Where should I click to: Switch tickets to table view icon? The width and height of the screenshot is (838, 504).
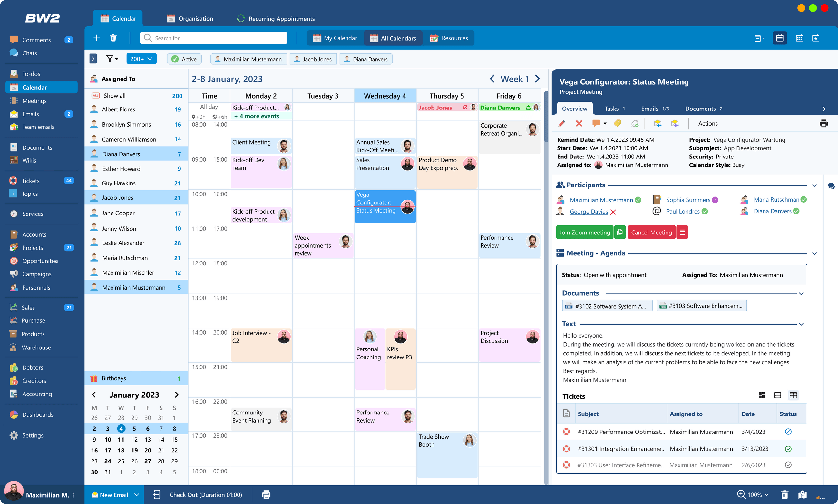pyautogui.click(x=793, y=395)
